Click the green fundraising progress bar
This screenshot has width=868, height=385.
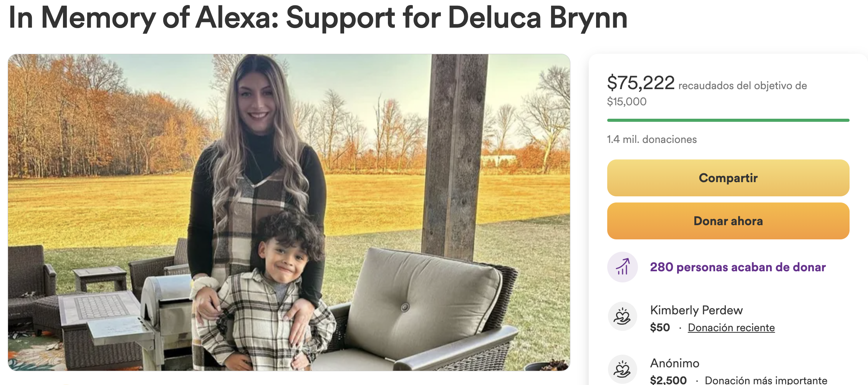tap(728, 120)
